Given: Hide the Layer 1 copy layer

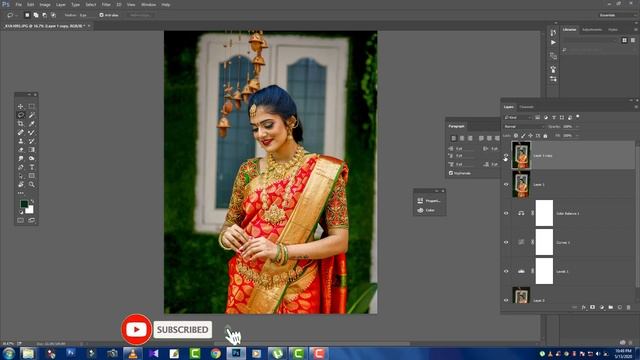Looking at the screenshot, I should 506,156.
